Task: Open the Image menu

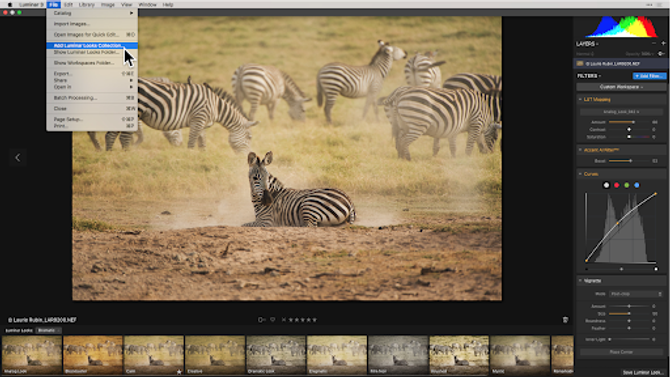Action: click(x=108, y=4)
